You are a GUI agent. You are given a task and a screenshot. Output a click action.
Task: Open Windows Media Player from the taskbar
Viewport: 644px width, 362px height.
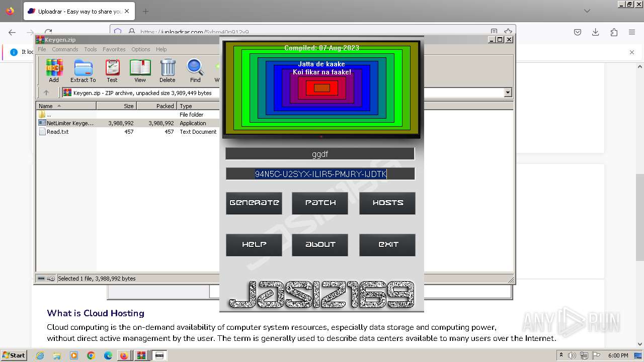(74, 355)
